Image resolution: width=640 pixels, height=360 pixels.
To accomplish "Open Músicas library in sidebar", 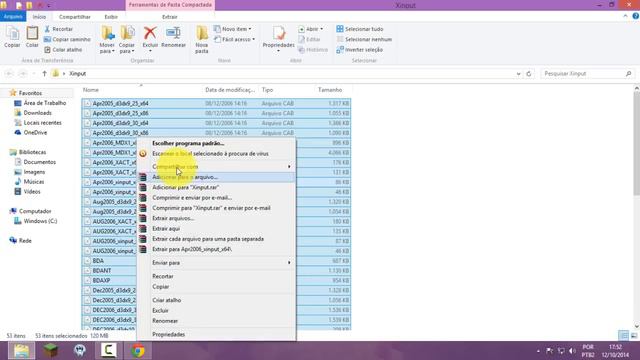I will [29, 182].
